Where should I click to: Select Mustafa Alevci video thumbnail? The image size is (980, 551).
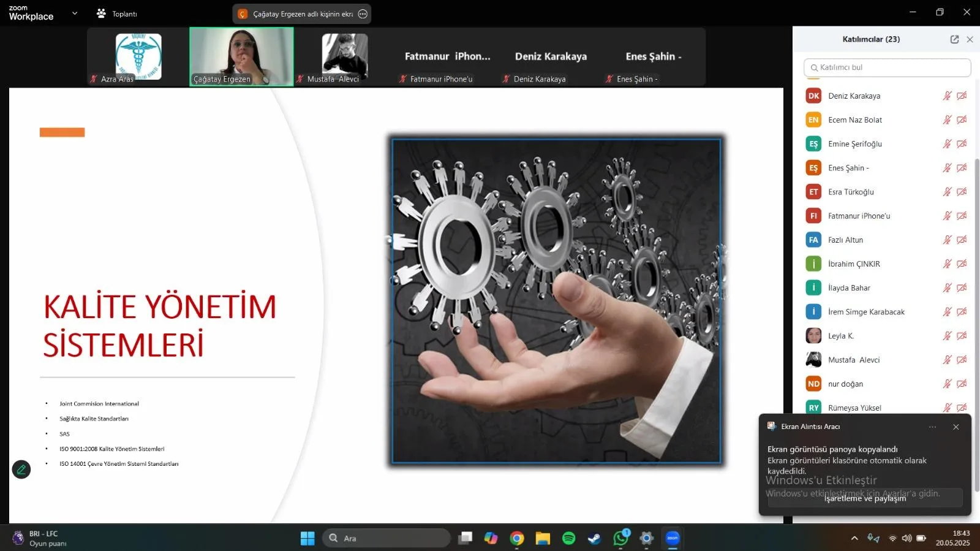(345, 56)
